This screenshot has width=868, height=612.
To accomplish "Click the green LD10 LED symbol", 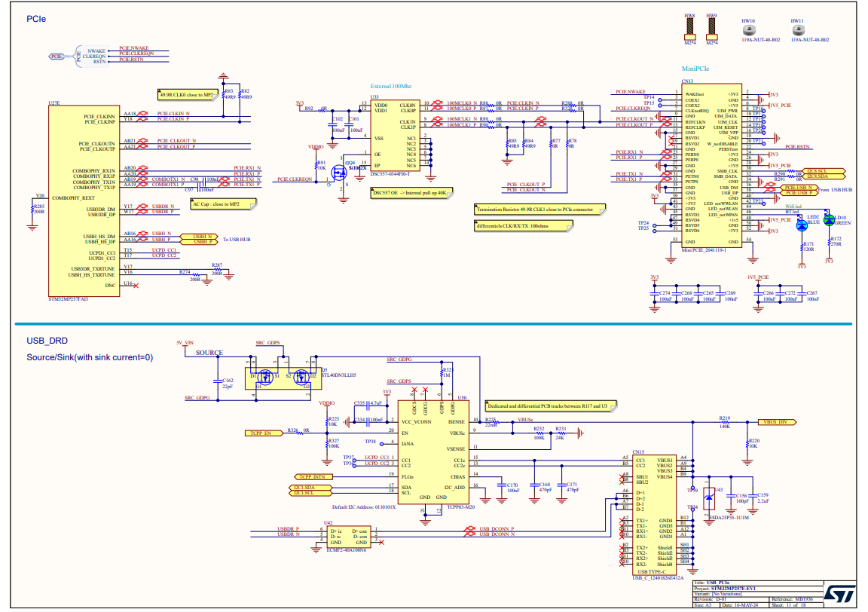I will click(829, 220).
